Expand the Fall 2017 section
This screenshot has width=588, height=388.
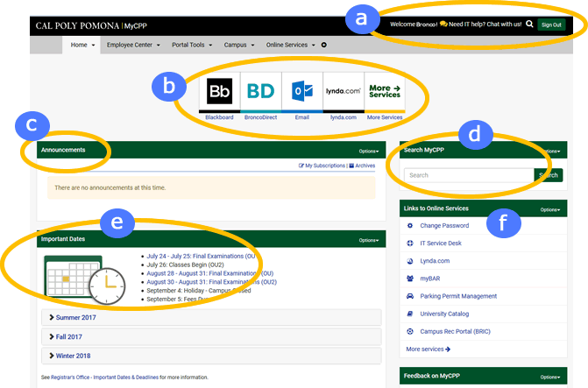coord(211,336)
